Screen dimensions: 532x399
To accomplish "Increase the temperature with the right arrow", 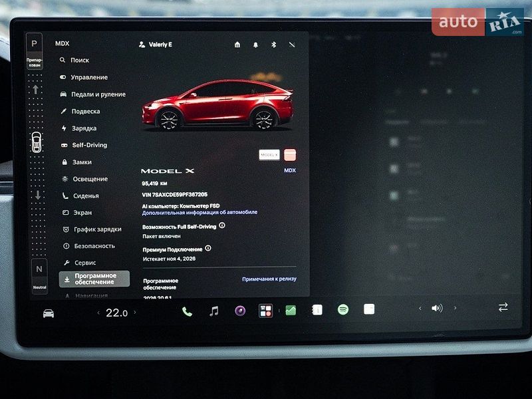I will click(135, 312).
